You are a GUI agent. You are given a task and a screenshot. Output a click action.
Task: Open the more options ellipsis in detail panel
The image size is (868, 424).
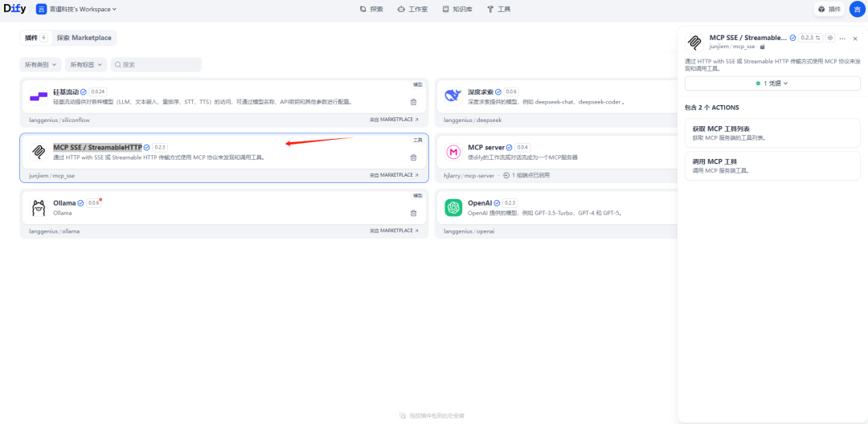click(x=842, y=39)
